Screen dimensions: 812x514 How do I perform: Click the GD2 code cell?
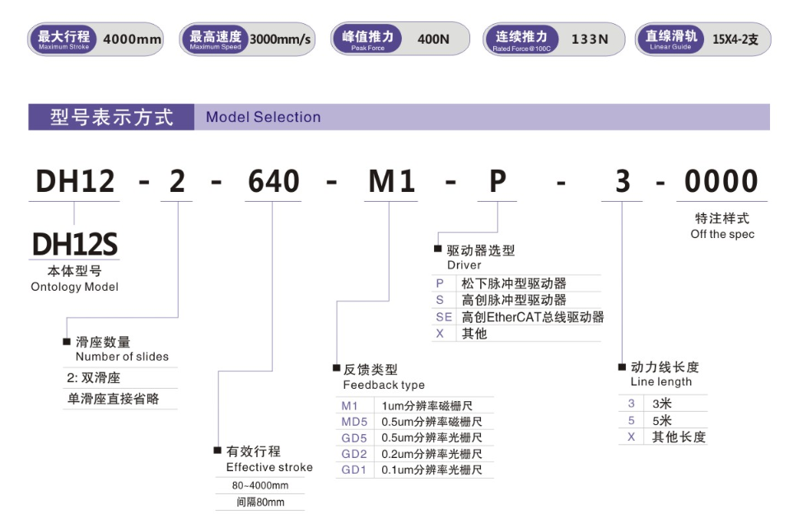pos(354,454)
